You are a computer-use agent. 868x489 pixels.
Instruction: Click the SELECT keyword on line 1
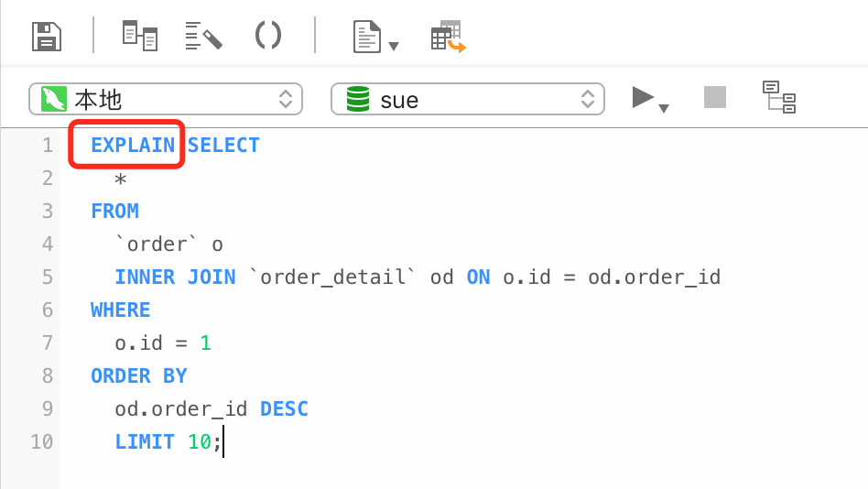point(223,145)
